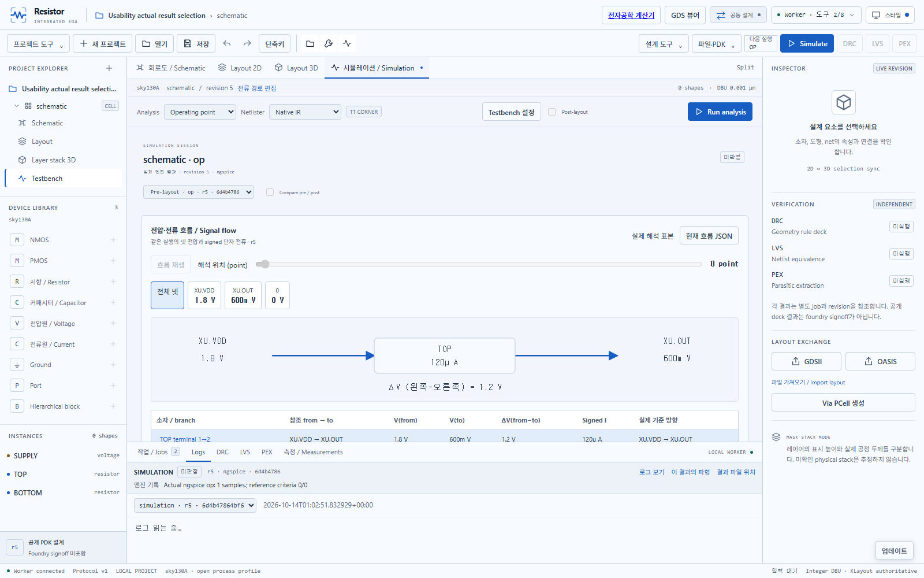Toggle the Compare pre / post checkbox
Screen dimensions: 924x578
tap(270, 192)
